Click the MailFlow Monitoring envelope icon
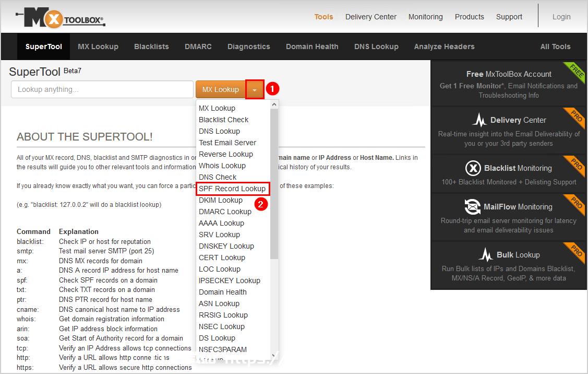 [x=472, y=206]
